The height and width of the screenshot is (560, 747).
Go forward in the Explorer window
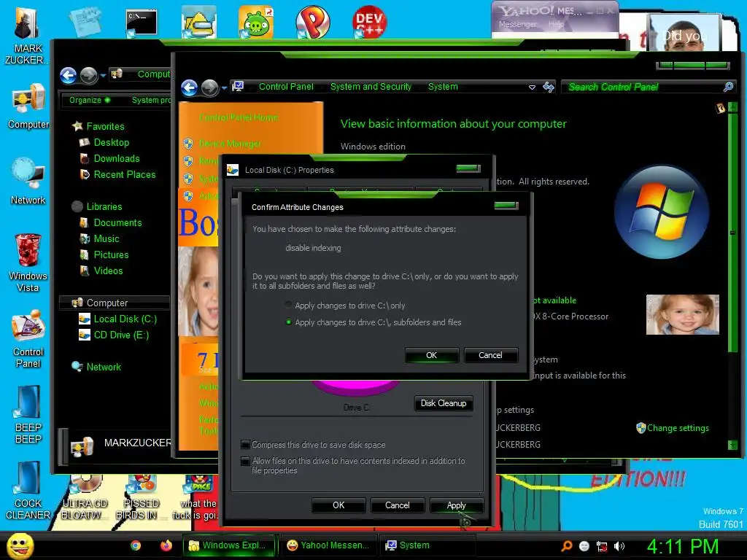[x=88, y=75]
